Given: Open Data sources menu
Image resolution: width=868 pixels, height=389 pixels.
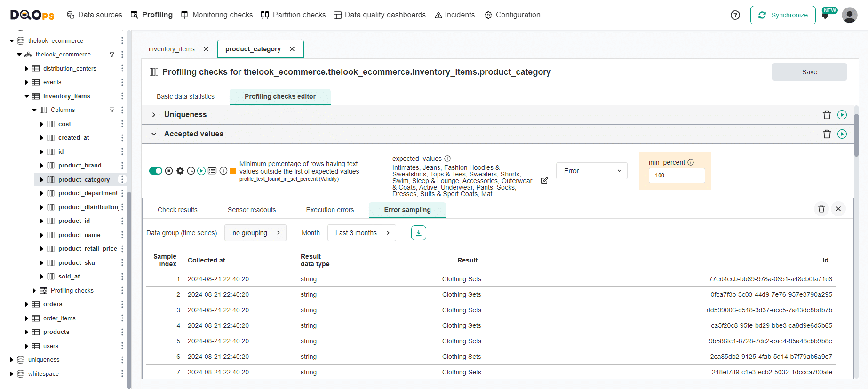Looking at the screenshot, I should 95,15.
